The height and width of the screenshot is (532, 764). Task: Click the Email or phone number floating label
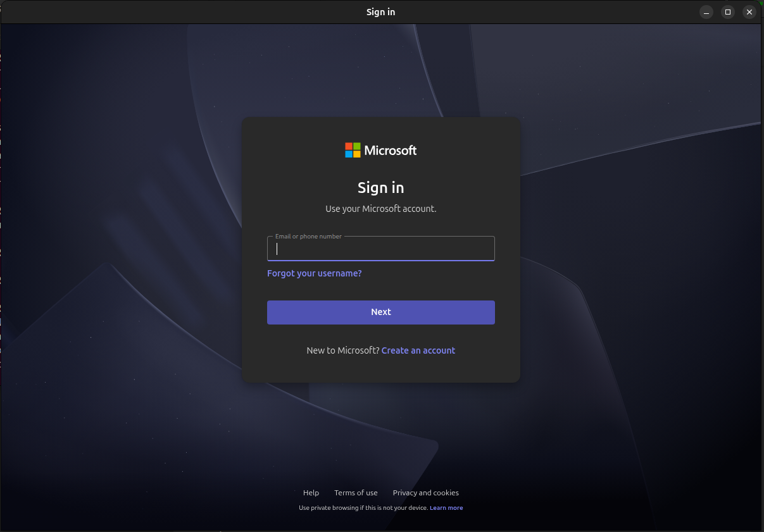308,236
